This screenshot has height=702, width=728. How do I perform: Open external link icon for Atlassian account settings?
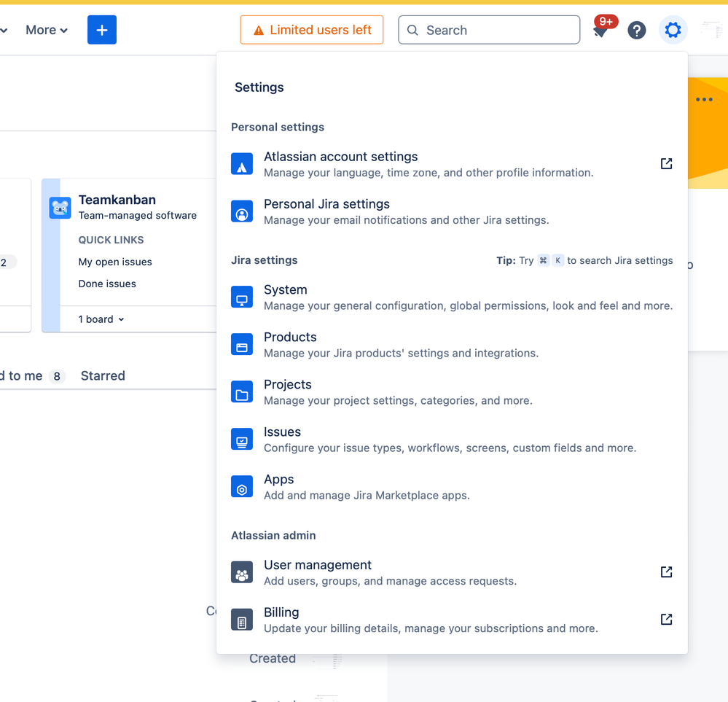pyautogui.click(x=666, y=163)
